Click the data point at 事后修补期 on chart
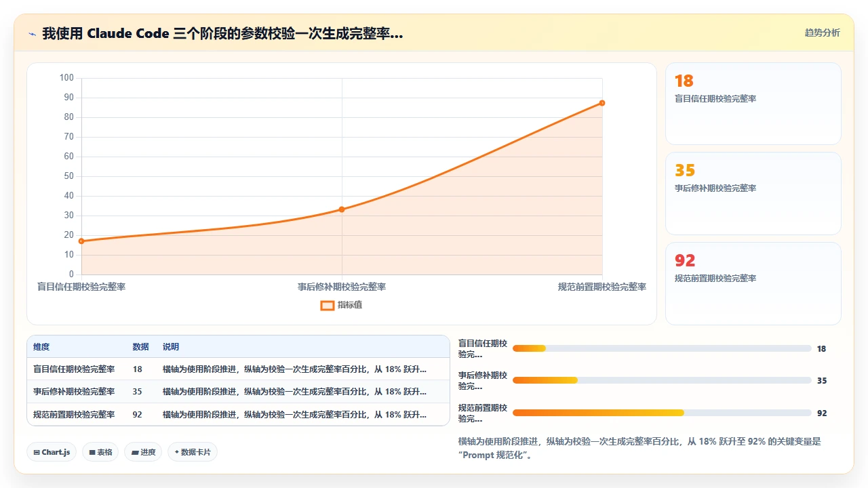Image resolution: width=868 pixels, height=488 pixels. pyautogui.click(x=342, y=209)
